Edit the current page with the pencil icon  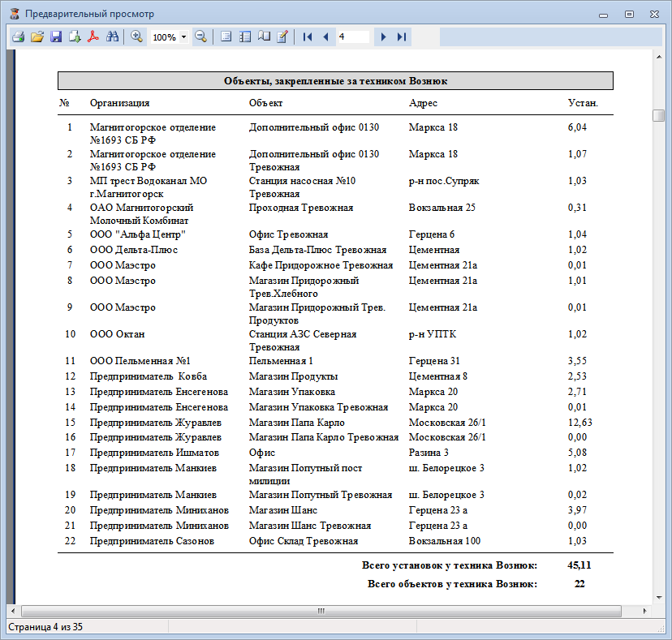pyautogui.click(x=282, y=37)
